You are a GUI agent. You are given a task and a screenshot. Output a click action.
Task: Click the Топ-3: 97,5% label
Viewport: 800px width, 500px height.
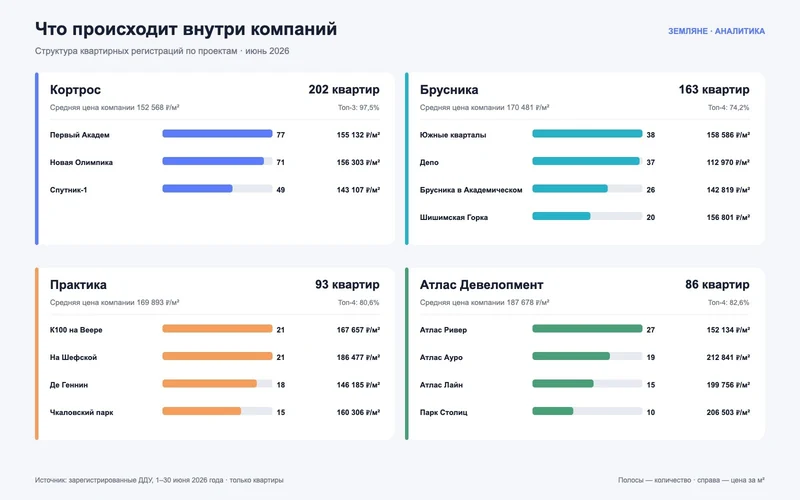359,108
